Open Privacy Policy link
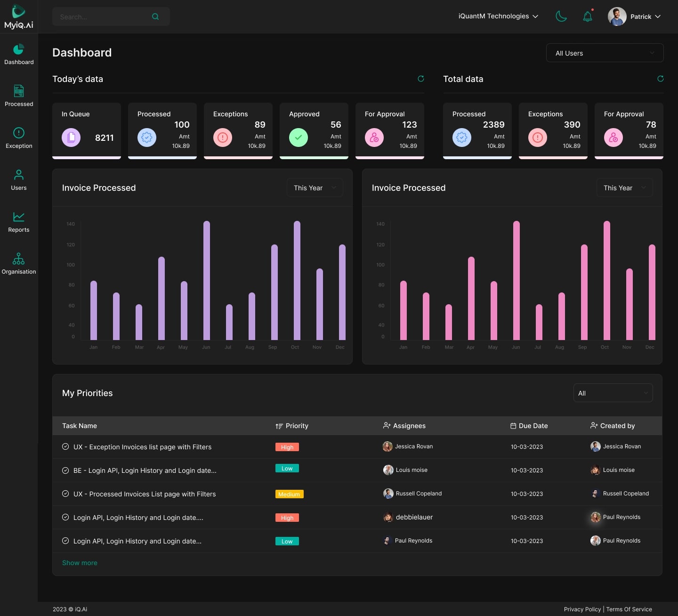Image resolution: width=678 pixels, height=616 pixels. pos(582,609)
